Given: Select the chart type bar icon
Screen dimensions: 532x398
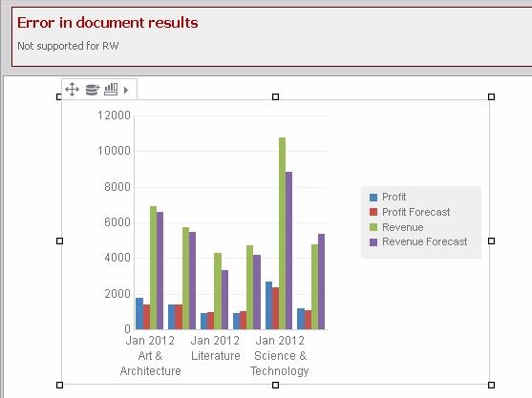Looking at the screenshot, I should [x=111, y=89].
